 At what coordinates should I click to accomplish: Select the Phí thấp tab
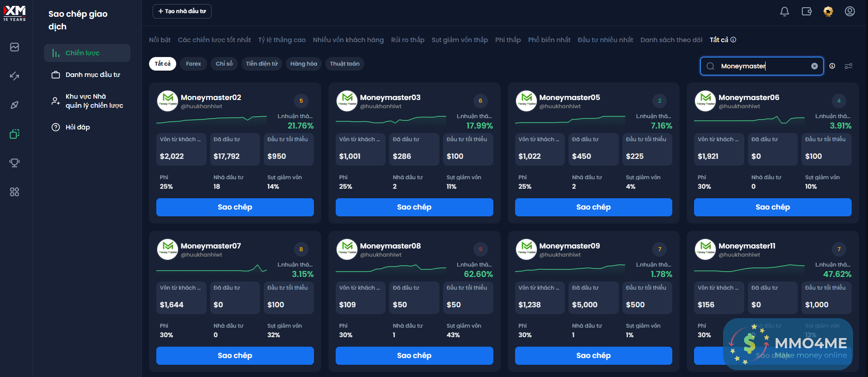tap(508, 40)
